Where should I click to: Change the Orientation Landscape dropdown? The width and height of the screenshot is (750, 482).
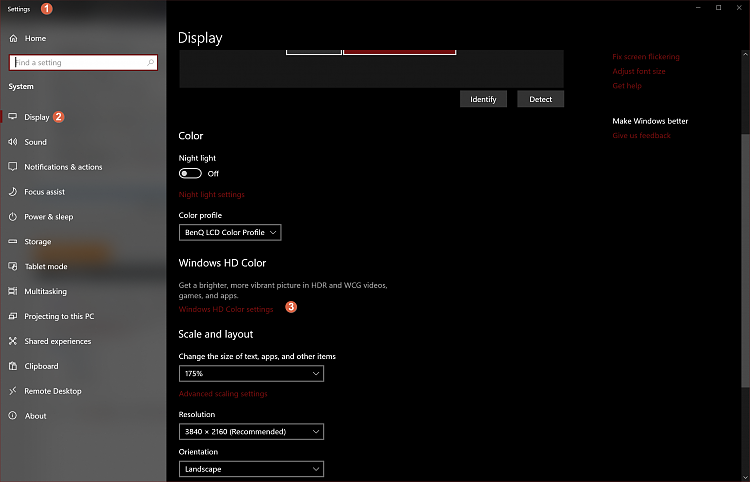point(251,469)
